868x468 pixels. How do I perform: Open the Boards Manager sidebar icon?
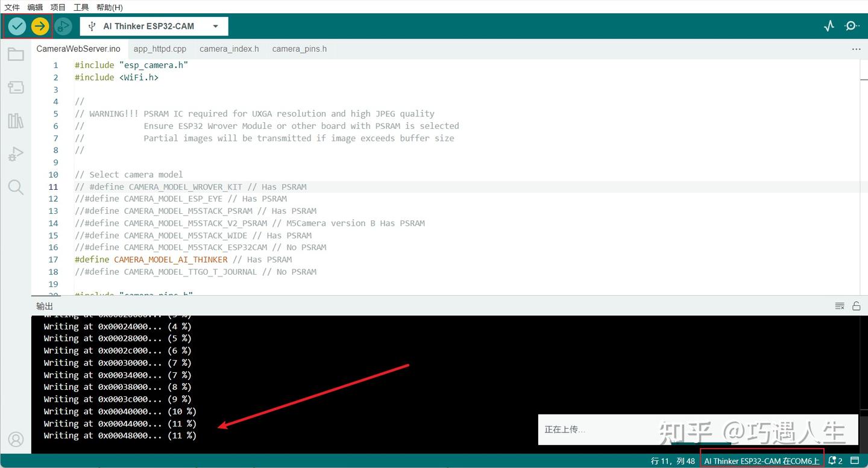pyautogui.click(x=16, y=87)
